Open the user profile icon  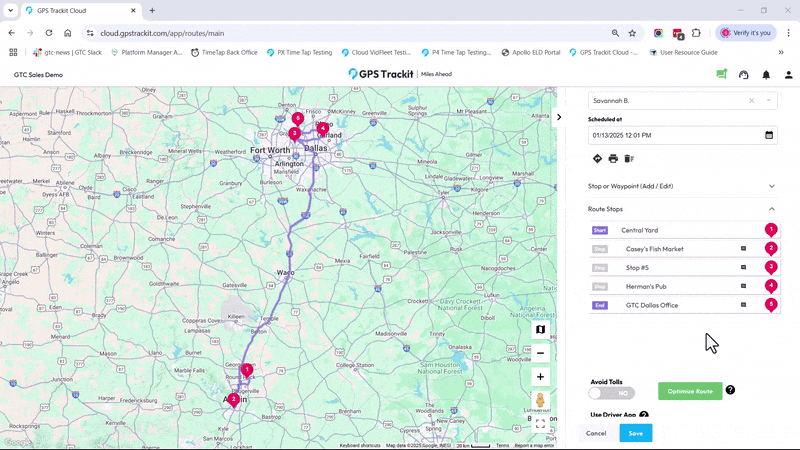[788, 74]
